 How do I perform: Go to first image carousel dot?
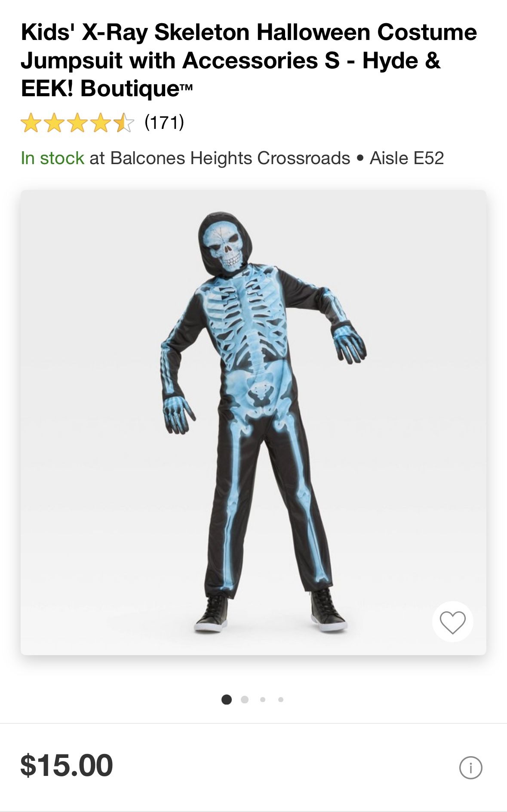[227, 699]
